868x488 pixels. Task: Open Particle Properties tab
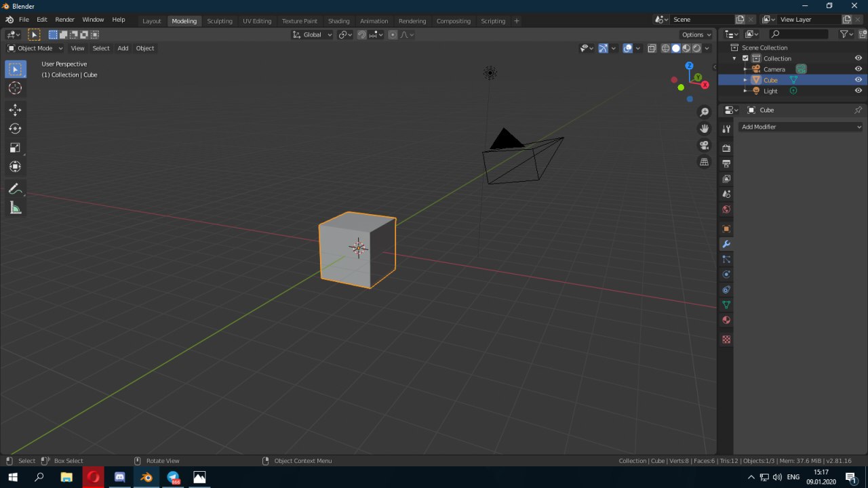click(726, 259)
